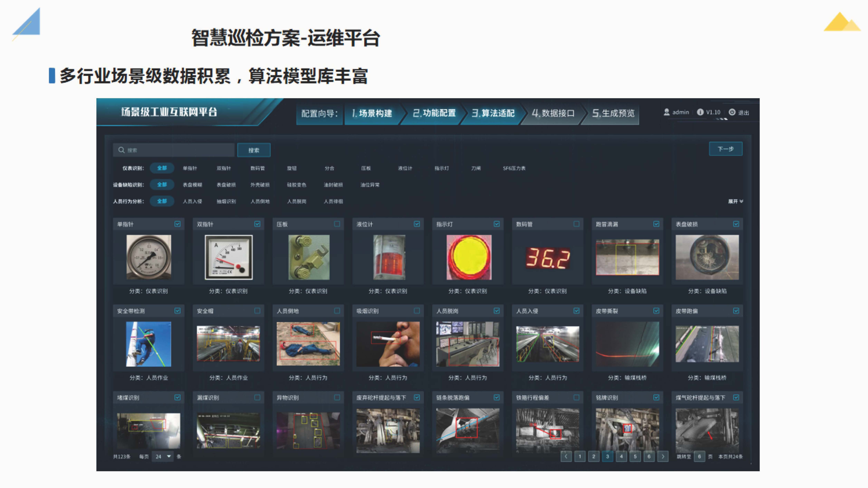
Task: Click the 搜索 search button
Action: (x=254, y=150)
